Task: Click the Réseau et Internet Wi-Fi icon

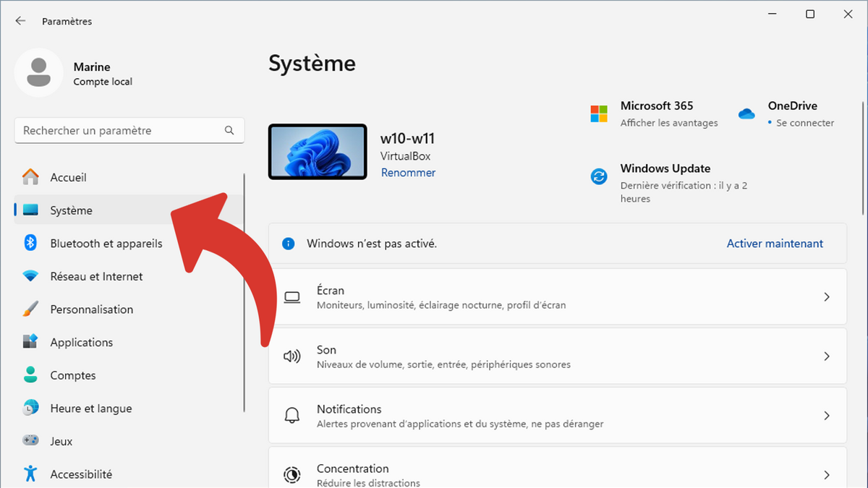Action: pos(30,276)
